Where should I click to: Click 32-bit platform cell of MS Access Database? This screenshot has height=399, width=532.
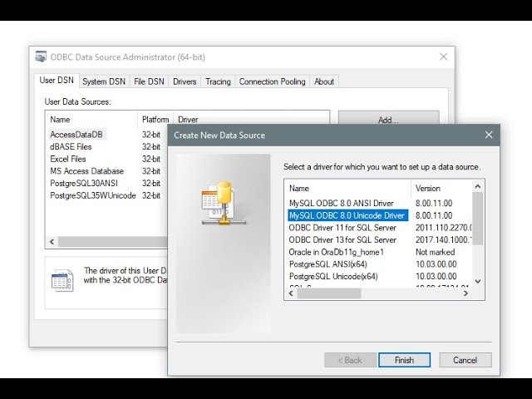(151, 171)
